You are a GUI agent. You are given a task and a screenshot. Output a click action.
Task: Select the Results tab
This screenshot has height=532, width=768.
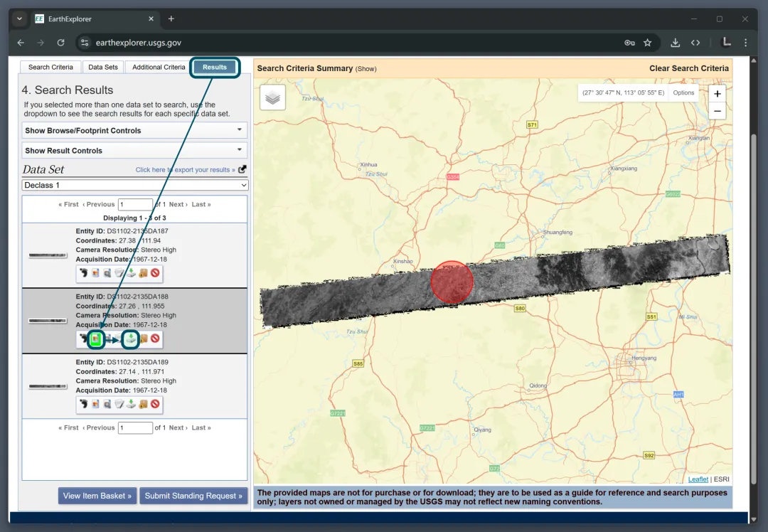pos(215,67)
